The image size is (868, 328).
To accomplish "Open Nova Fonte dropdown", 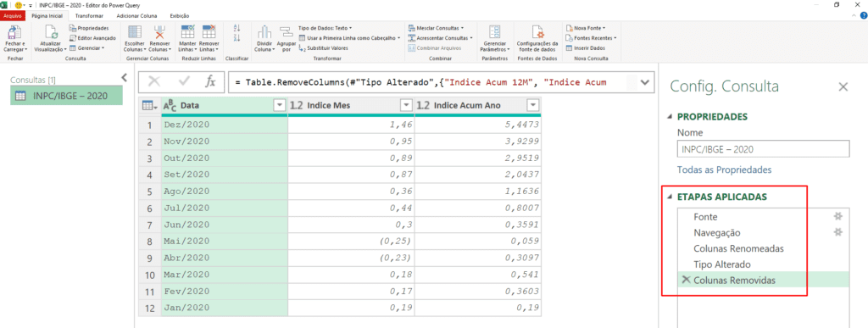I will pos(586,28).
